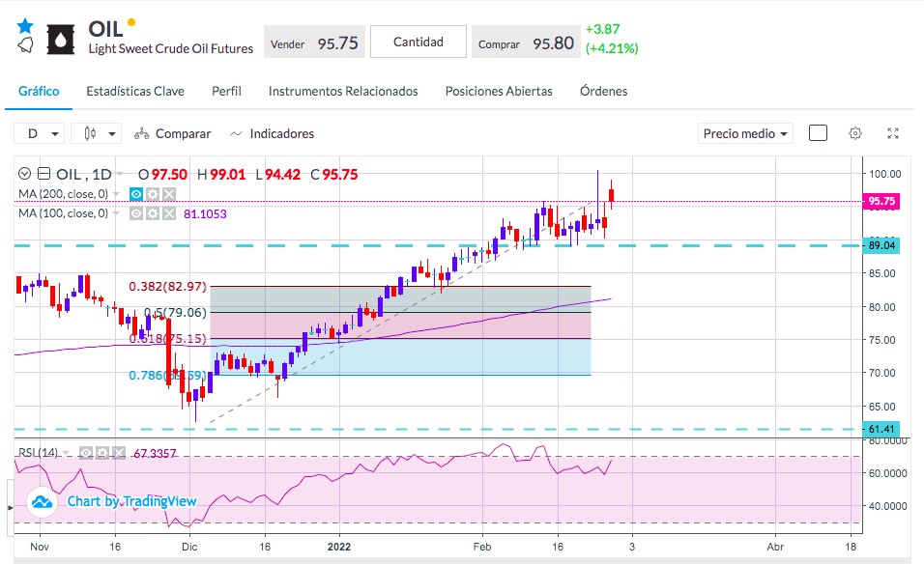Image resolution: width=924 pixels, height=564 pixels.
Task: Click the MA 100 value 81.1053
Action: coord(205,214)
